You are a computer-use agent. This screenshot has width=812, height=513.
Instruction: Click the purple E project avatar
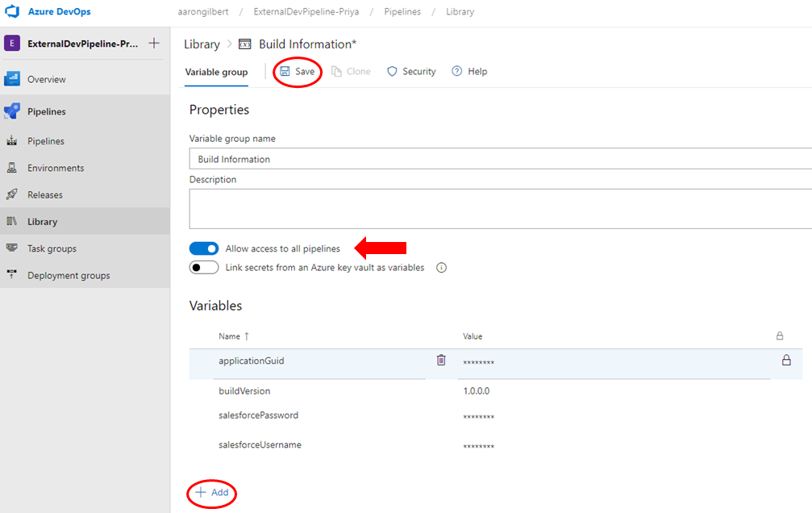pyautogui.click(x=12, y=43)
